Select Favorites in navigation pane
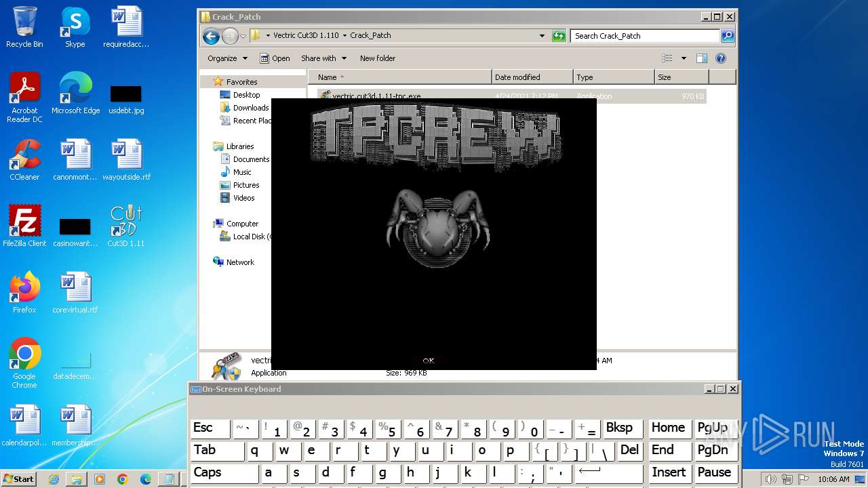The image size is (868, 488). (241, 81)
